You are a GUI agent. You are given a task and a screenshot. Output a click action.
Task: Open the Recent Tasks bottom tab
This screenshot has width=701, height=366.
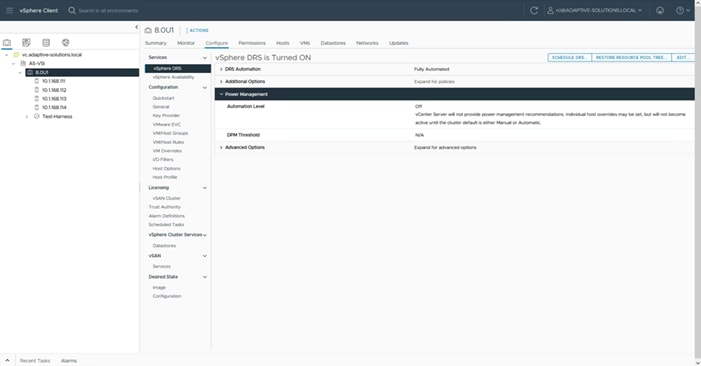tap(35, 361)
